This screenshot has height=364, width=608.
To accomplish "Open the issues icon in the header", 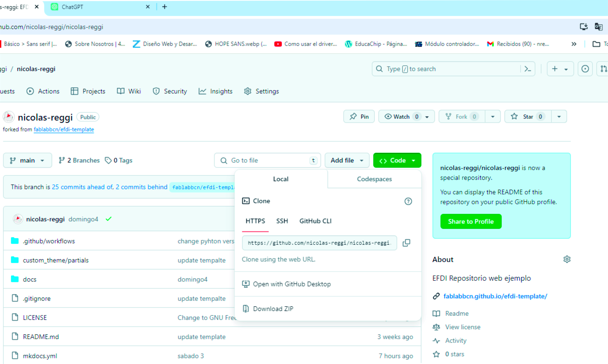I will [585, 69].
